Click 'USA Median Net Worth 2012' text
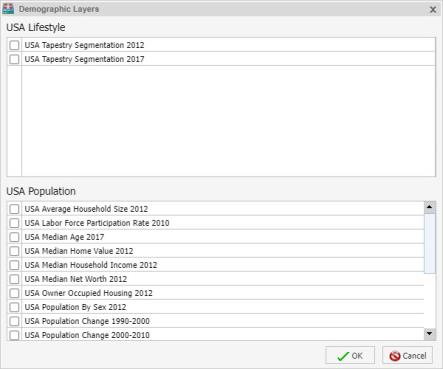Screen dimensions: 443x369 click(x=76, y=279)
